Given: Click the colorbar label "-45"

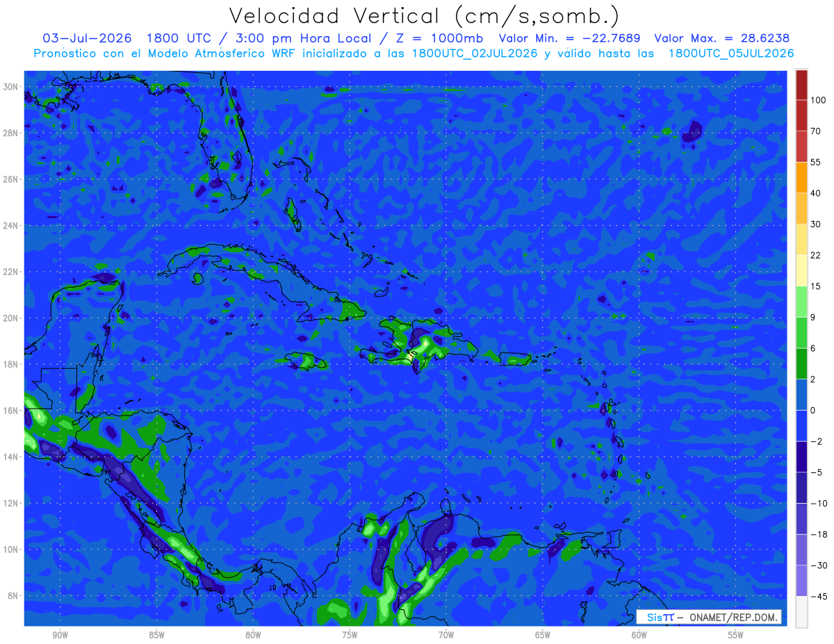Looking at the screenshot, I should coord(818,596).
